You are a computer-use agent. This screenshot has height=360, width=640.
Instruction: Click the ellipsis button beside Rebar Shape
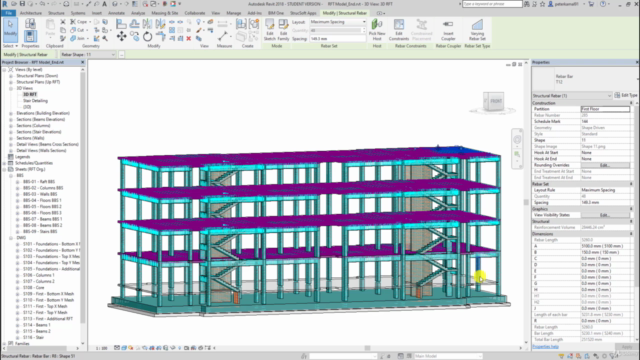122,54
